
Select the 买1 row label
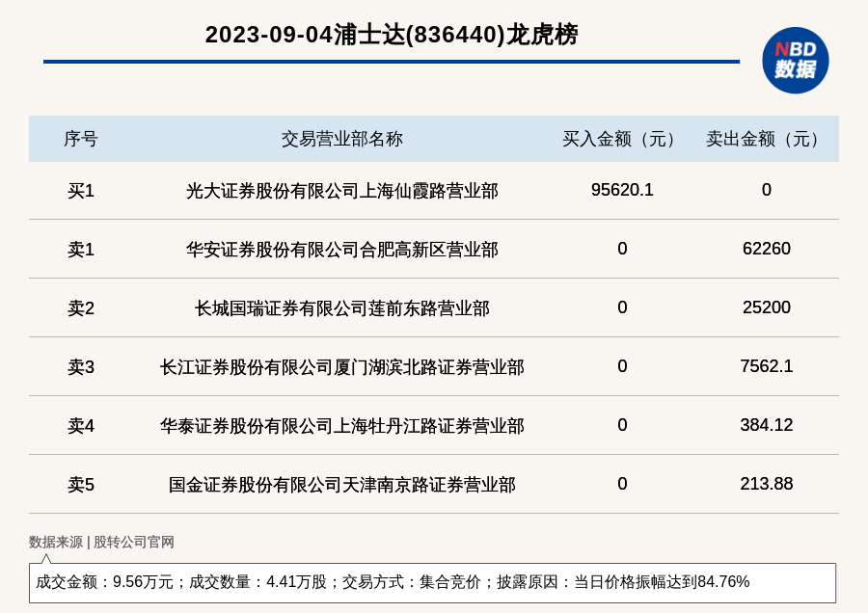pyautogui.click(x=81, y=191)
